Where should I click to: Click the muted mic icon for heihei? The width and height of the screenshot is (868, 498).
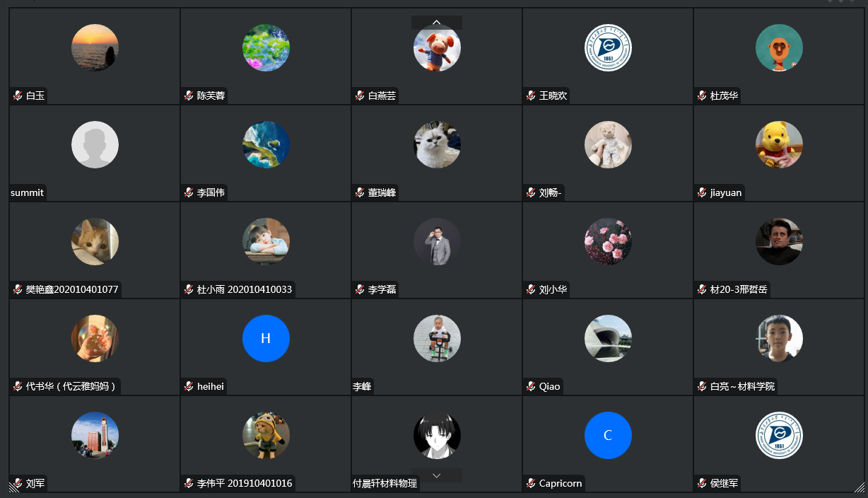[x=189, y=386]
